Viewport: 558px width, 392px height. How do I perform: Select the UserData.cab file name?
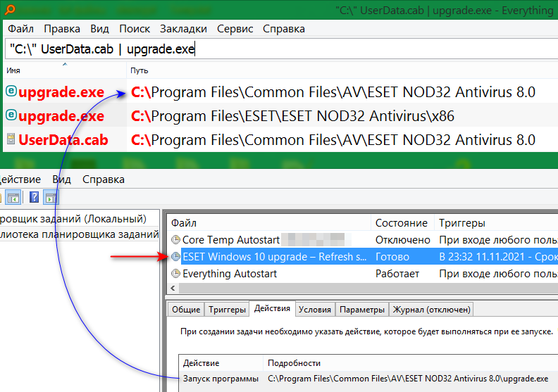63,140
